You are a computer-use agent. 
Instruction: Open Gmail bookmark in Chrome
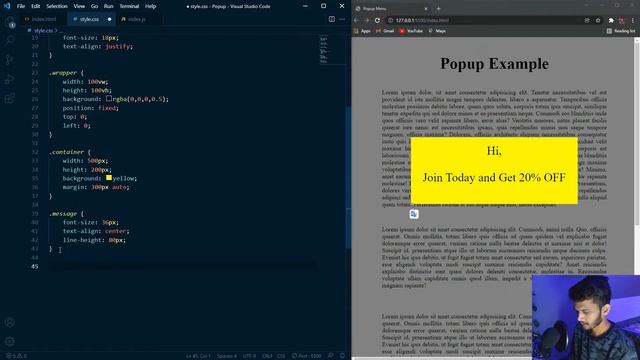pyautogui.click(x=385, y=31)
